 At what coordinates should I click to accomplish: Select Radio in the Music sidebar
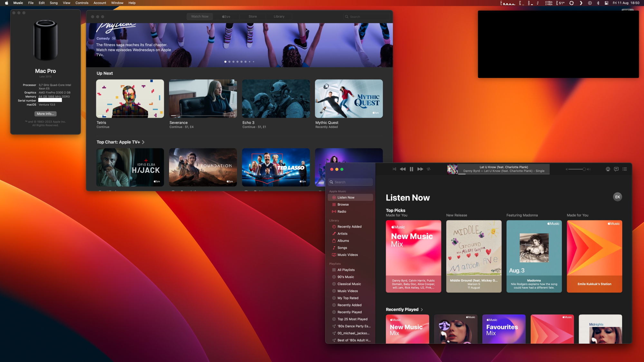point(342,211)
